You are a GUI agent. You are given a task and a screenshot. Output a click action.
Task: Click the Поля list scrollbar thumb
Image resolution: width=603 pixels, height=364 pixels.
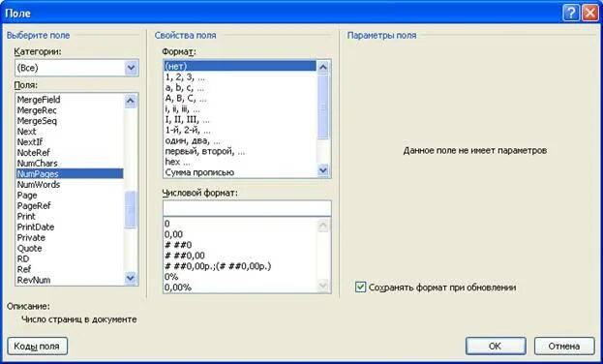(131, 209)
